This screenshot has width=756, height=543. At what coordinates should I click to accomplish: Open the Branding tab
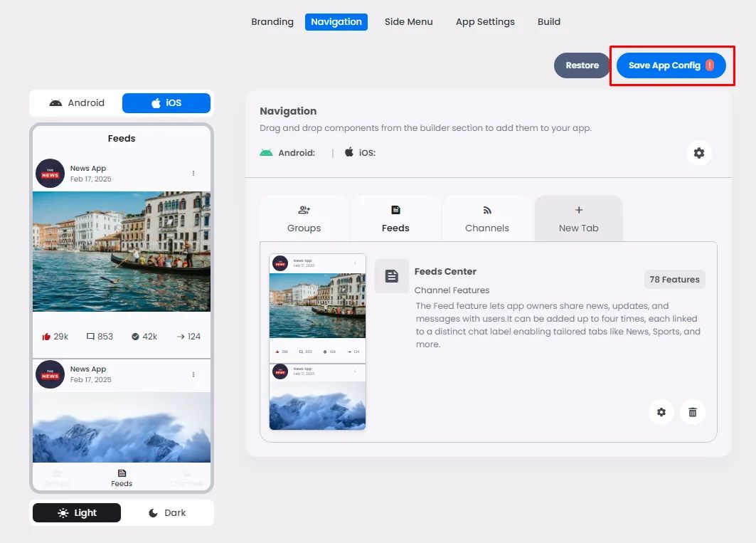click(x=272, y=22)
